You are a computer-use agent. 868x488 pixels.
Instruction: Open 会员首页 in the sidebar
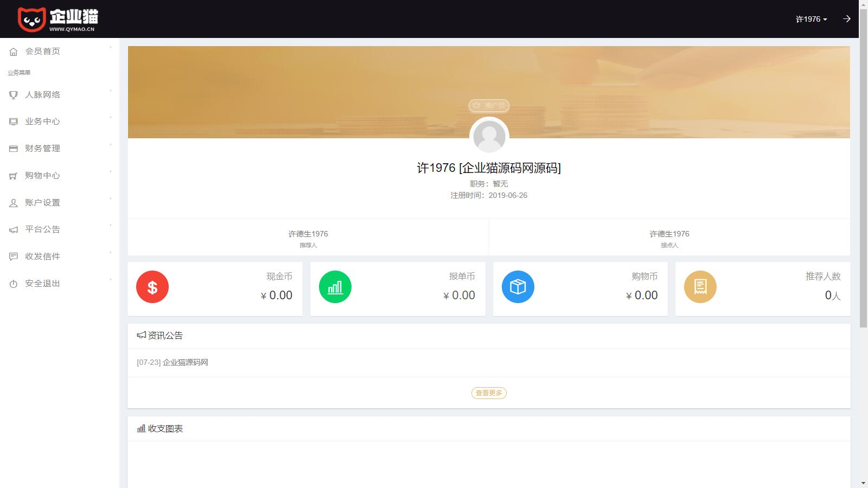pyautogui.click(x=60, y=52)
